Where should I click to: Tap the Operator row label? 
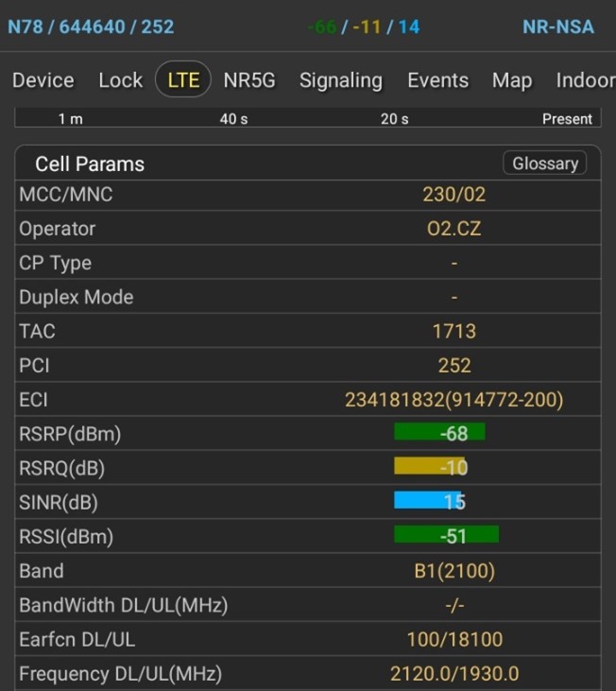click(58, 229)
